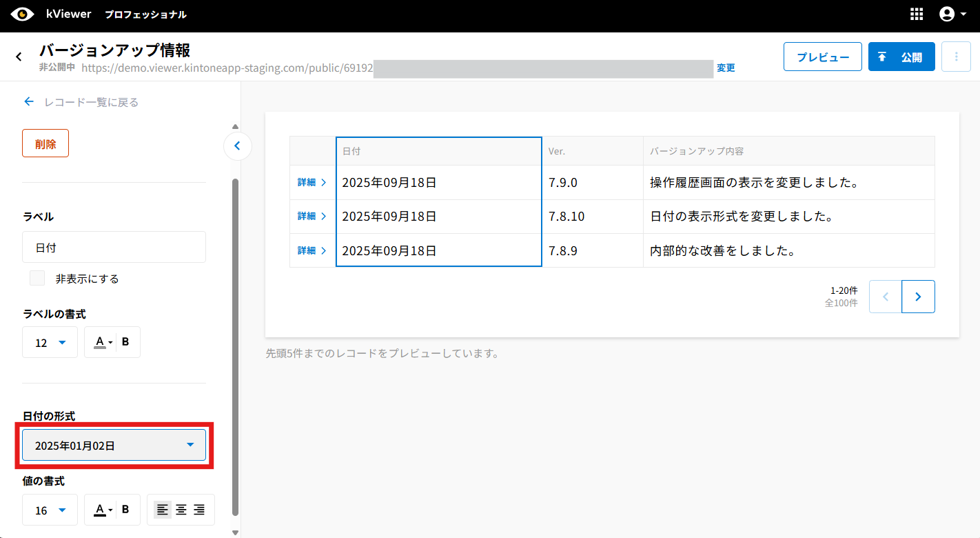The width and height of the screenshot is (980, 538).
Task: Align value text to the right
Action: coord(199,510)
